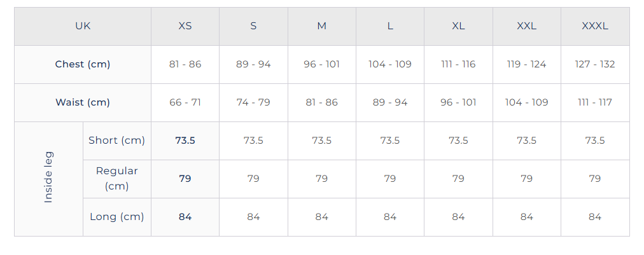
Task: Click the M size column header
Action: pos(322,26)
